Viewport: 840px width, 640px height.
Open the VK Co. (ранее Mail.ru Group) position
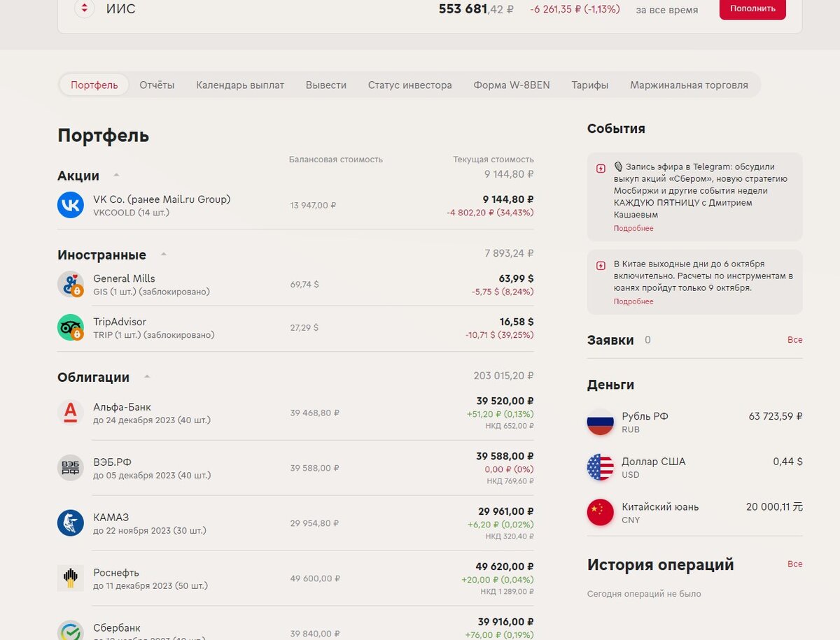click(162, 199)
